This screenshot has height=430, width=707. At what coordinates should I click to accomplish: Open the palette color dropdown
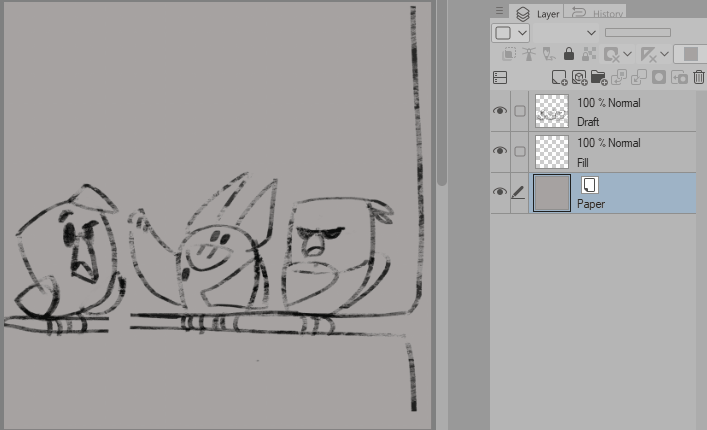(x=510, y=33)
